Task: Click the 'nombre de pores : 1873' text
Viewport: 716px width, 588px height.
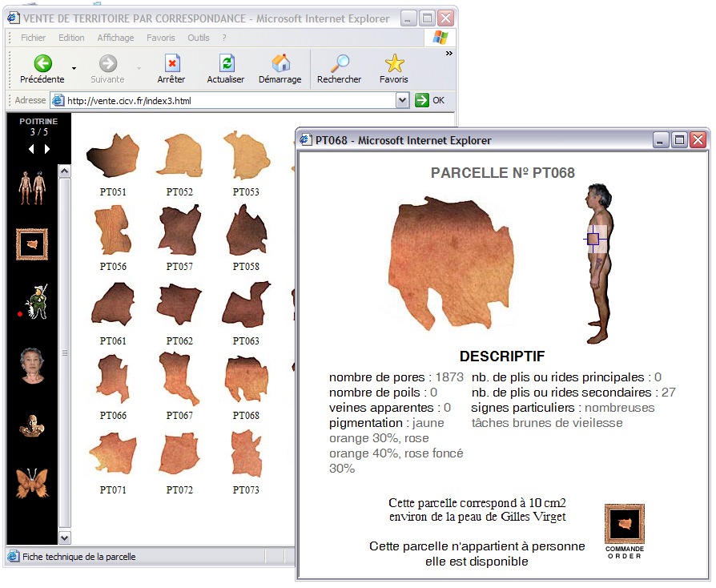Action: [x=396, y=377]
